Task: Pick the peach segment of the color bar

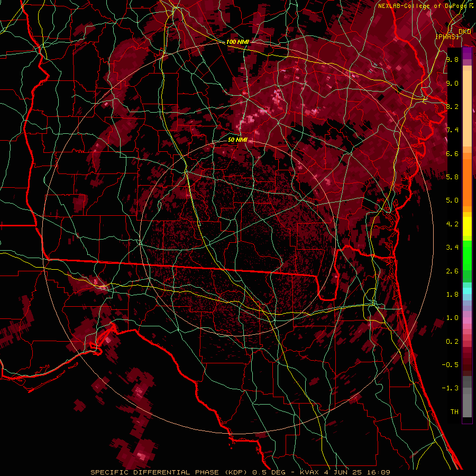Action: click(467, 106)
